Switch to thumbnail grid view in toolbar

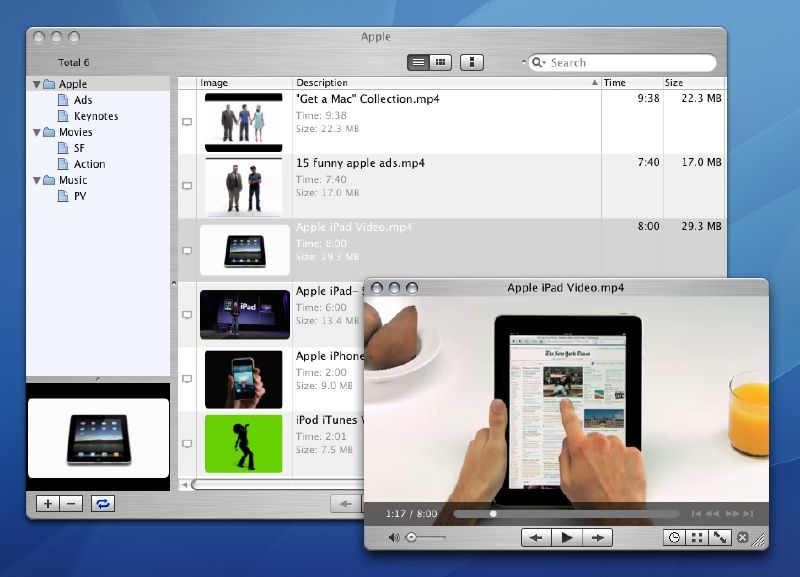440,62
